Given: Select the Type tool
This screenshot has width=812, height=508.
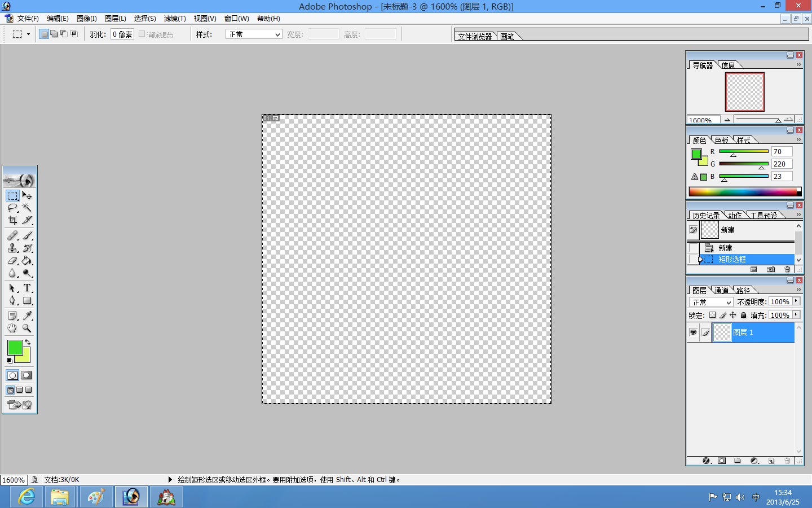Looking at the screenshot, I should 27,288.
